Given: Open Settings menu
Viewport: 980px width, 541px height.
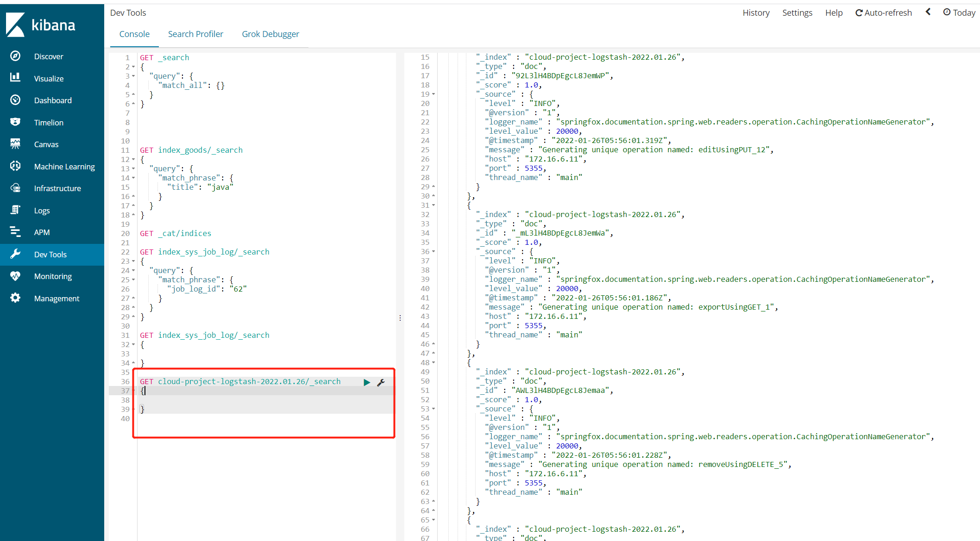Looking at the screenshot, I should click(x=797, y=13).
